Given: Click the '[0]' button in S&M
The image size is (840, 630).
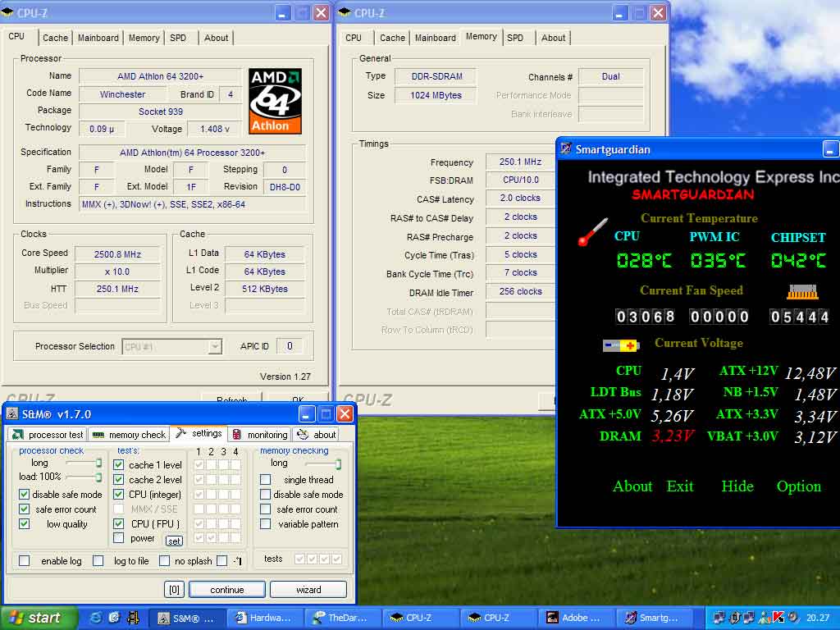Looking at the screenshot, I should (174, 590).
